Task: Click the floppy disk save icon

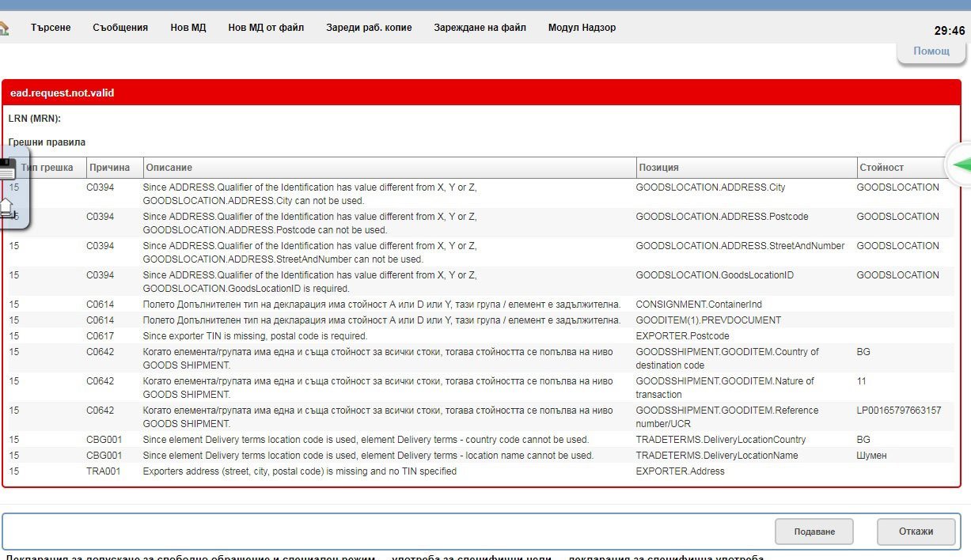Action: [7, 168]
